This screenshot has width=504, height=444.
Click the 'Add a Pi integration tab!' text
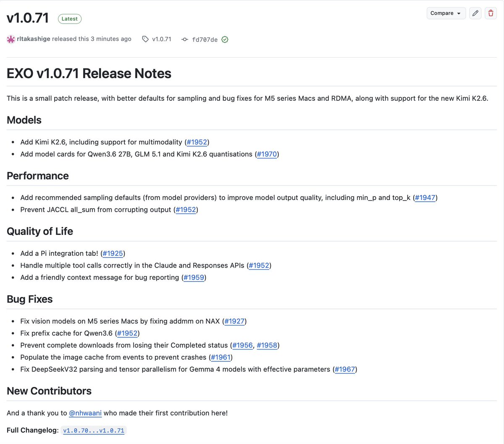[59, 253]
